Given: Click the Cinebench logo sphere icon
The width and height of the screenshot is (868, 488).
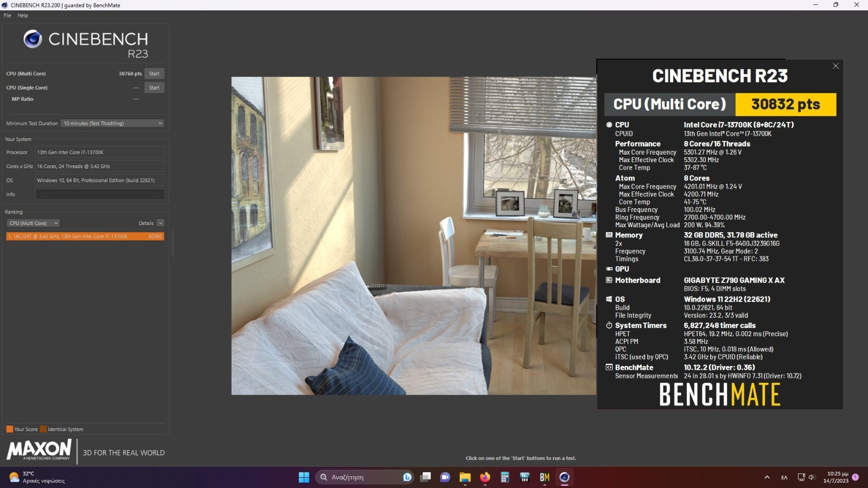Looking at the screenshot, I should [x=33, y=39].
